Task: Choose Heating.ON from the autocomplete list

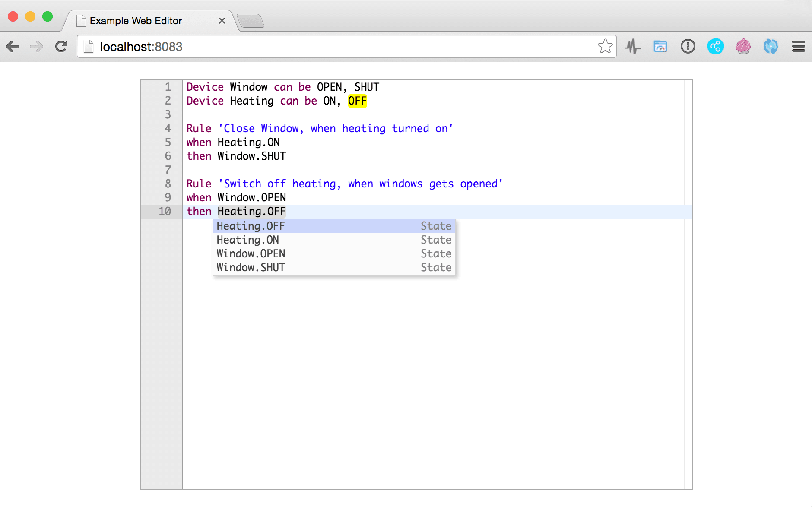Action: pos(334,240)
